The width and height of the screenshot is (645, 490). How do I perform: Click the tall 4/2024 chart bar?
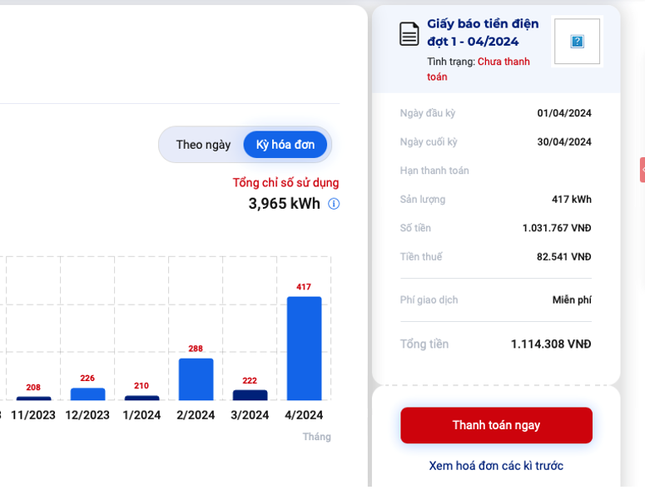(304, 348)
